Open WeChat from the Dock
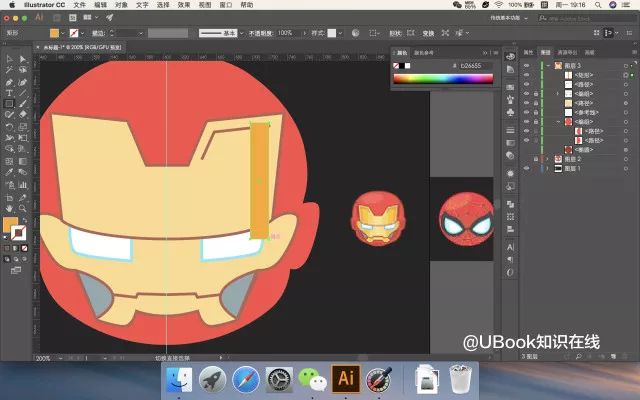Viewport: 640px width, 400px height. pos(312,380)
